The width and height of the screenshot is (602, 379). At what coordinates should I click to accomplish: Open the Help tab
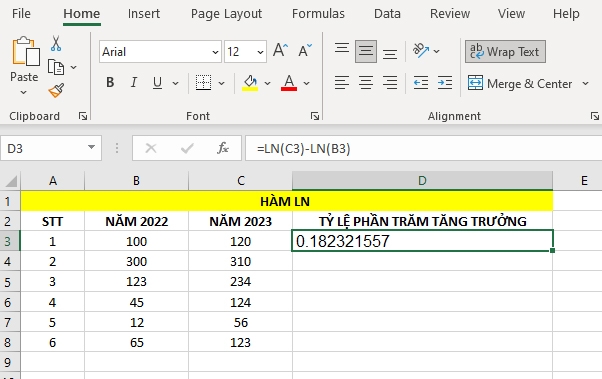[566, 14]
